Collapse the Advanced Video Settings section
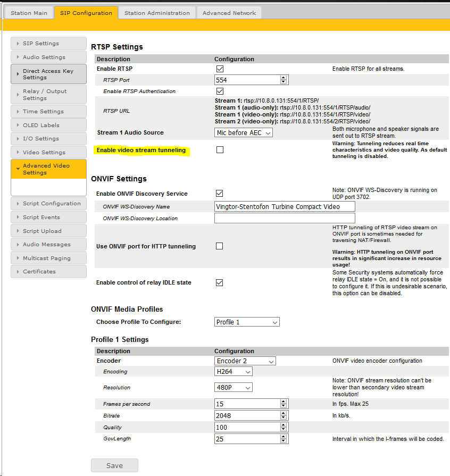 [x=48, y=169]
